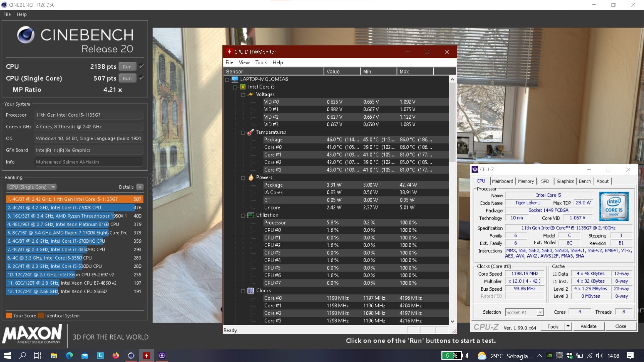
Task: Switch to CPU-Z About tab
Action: 602,181
